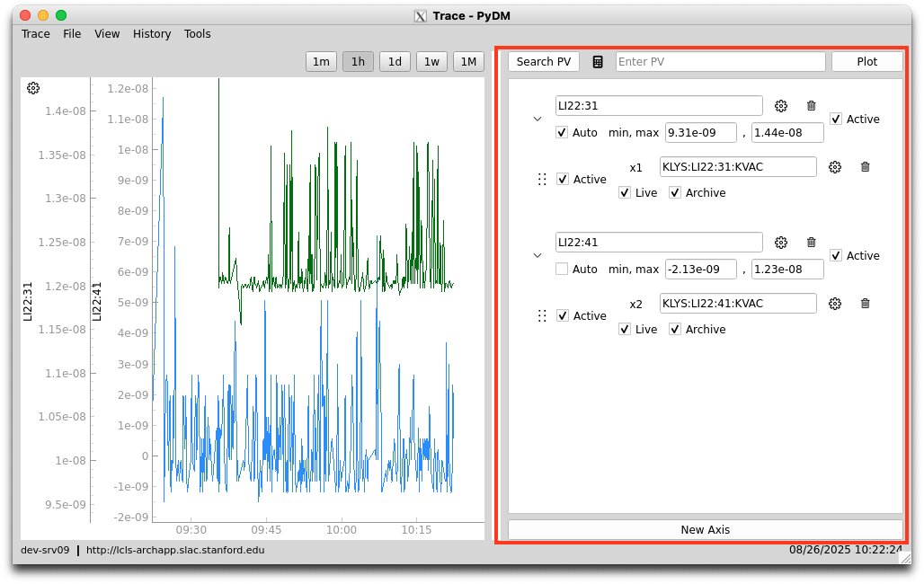
Task: Click the drag handle for x2 curve
Action: (542, 316)
